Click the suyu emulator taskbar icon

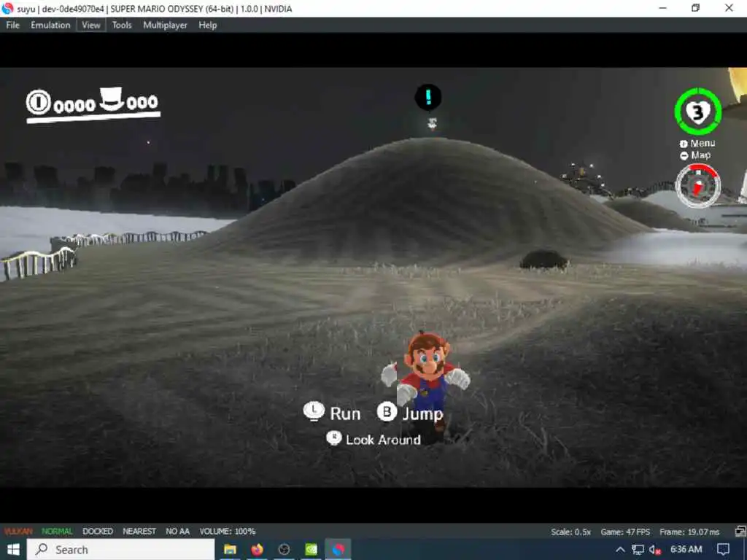coord(338,550)
